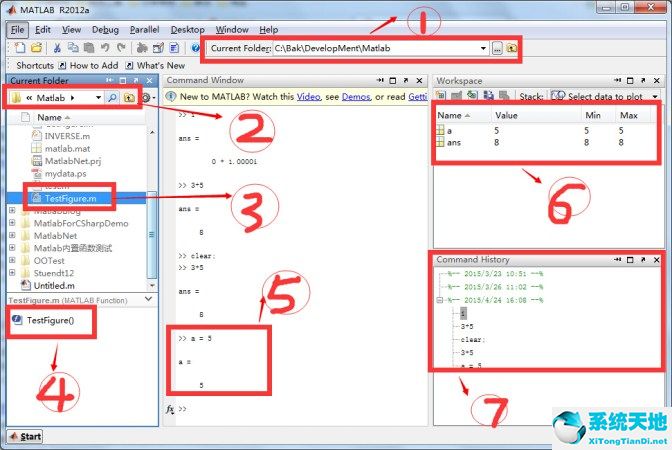This screenshot has height=450, width=672.
Task: Open a file with the folder toolbar icon
Action: tap(36, 48)
